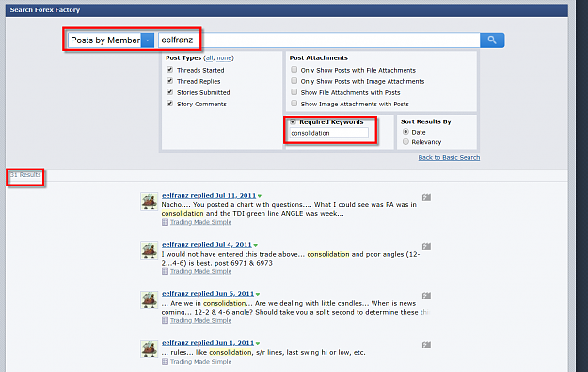Click the keywords field containing consolidation
This screenshot has width=588, height=372.
(328, 133)
